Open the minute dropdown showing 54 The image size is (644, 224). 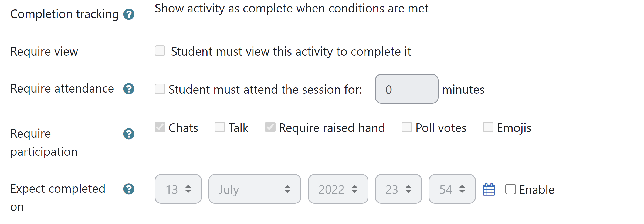(x=452, y=189)
